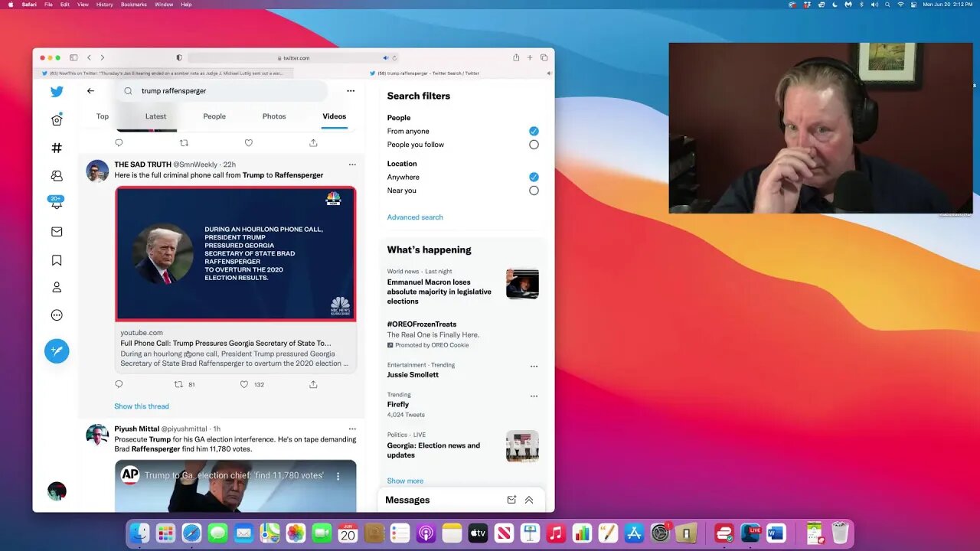Switch to the Latest search tab
This screenshot has width=980, height=551.
[x=155, y=116]
